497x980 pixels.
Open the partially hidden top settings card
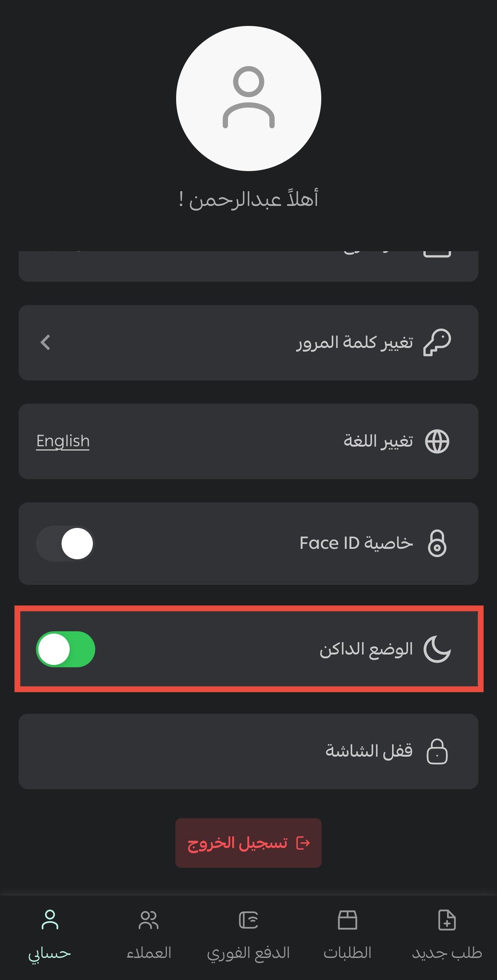pyautogui.click(x=248, y=266)
